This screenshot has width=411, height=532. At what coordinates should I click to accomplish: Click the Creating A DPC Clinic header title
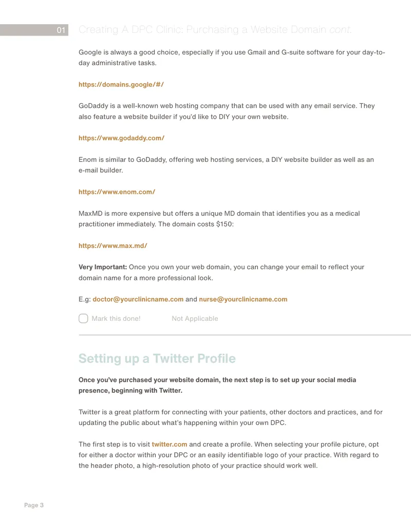click(215, 30)
